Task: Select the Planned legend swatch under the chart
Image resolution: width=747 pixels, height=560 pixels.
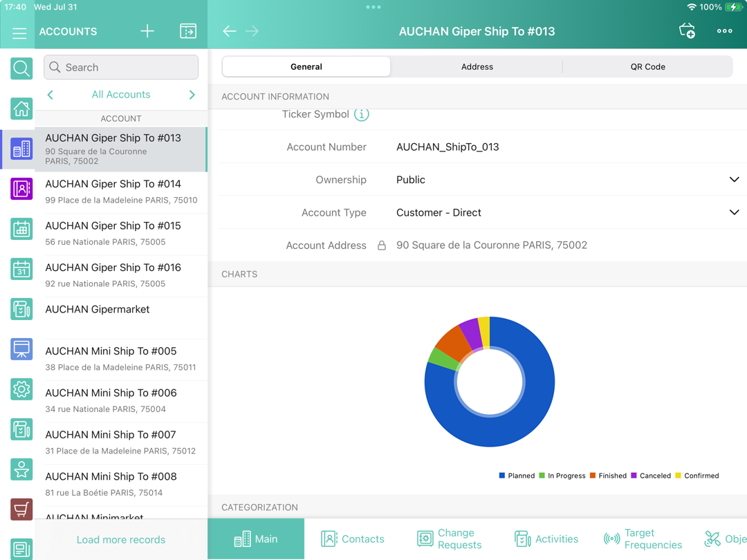Action: (502, 475)
